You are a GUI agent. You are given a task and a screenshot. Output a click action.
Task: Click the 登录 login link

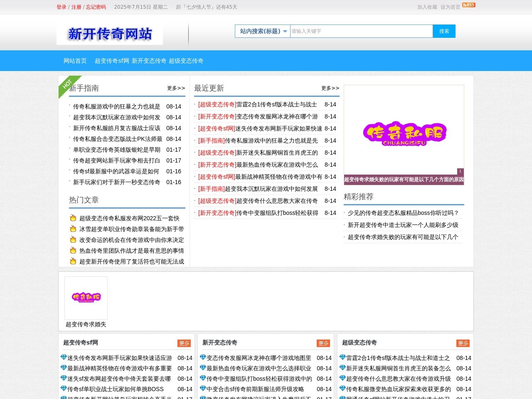62,7
